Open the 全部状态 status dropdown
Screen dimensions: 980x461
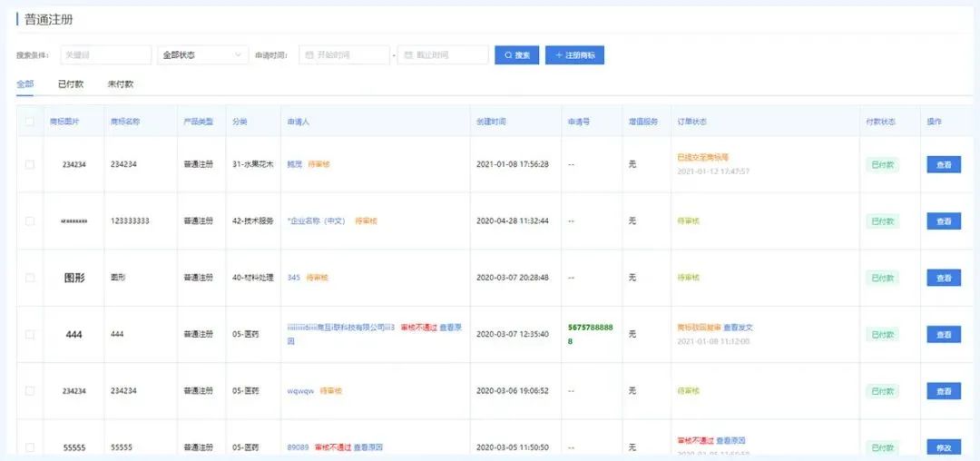[x=202, y=55]
